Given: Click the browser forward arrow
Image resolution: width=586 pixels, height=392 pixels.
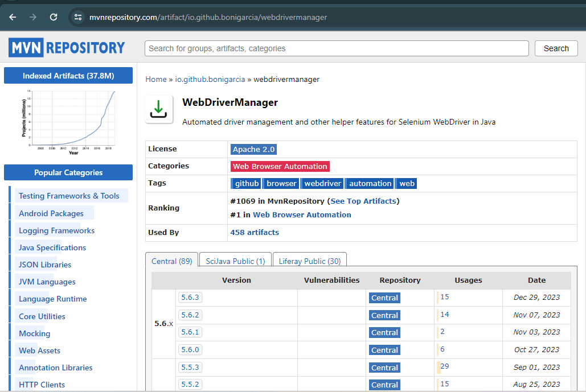Looking at the screenshot, I should tap(33, 17).
